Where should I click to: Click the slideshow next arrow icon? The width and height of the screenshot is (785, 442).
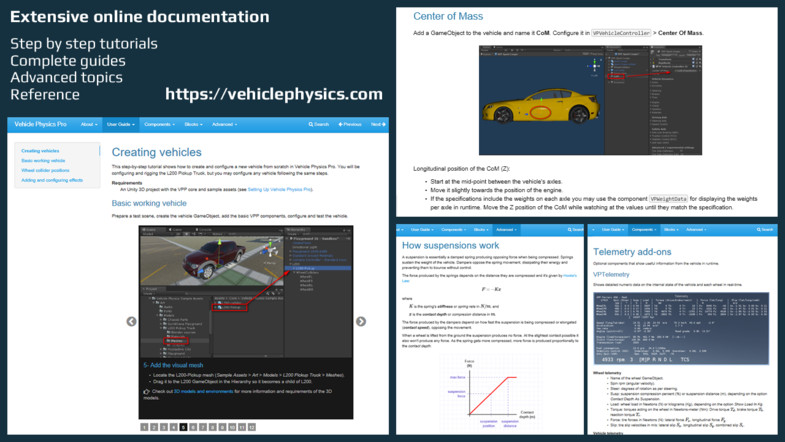(361, 321)
